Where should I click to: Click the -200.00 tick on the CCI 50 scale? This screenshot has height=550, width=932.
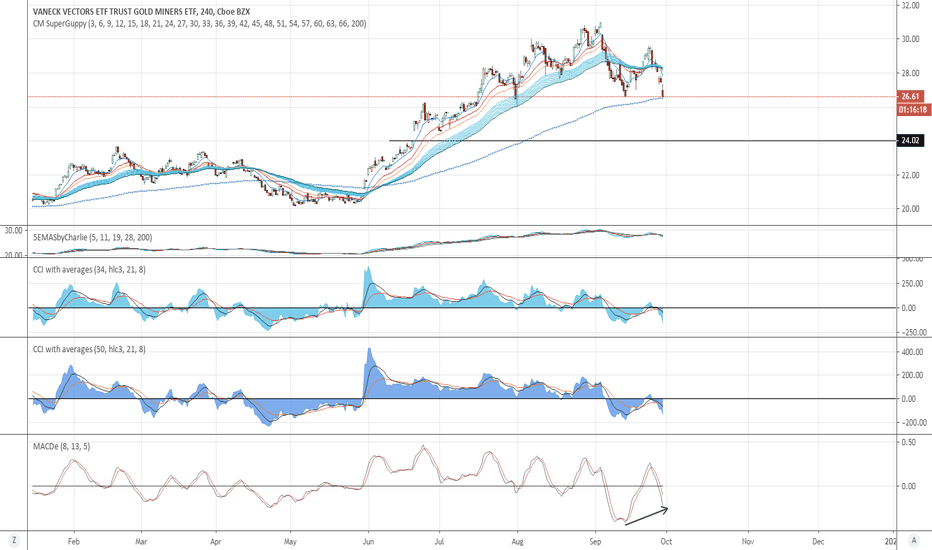click(x=914, y=423)
